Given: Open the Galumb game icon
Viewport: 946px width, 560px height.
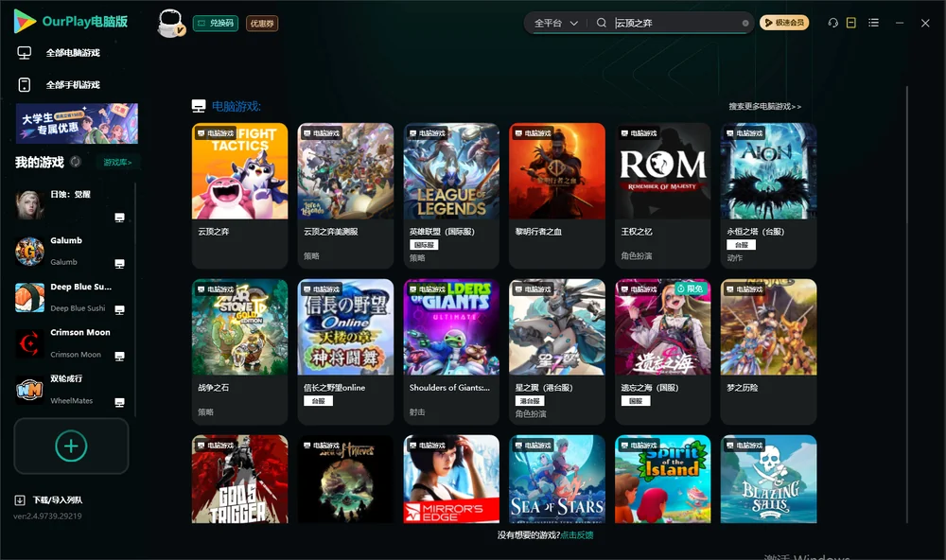Looking at the screenshot, I should (29, 251).
